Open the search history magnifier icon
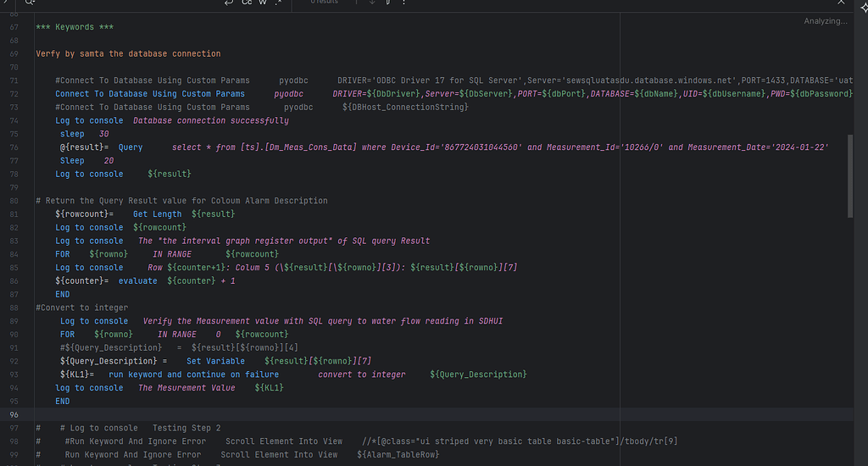868x466 pixels. pyautogui.click(x=30, y=3)
